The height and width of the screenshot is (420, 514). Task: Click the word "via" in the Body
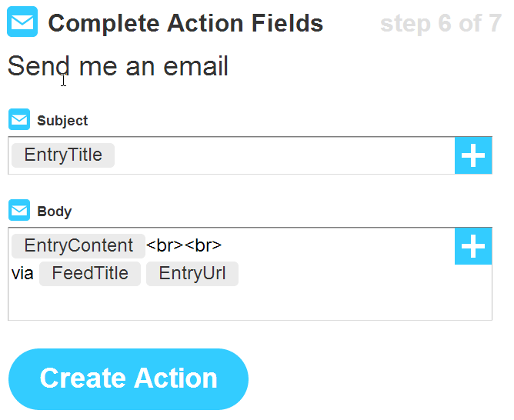(x=22, y=274)
